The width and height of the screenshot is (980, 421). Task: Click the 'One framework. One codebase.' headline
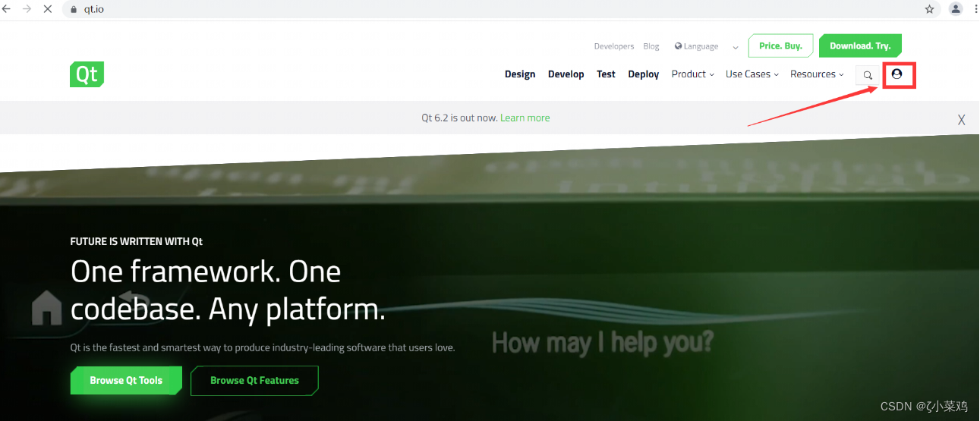(228, 291)
